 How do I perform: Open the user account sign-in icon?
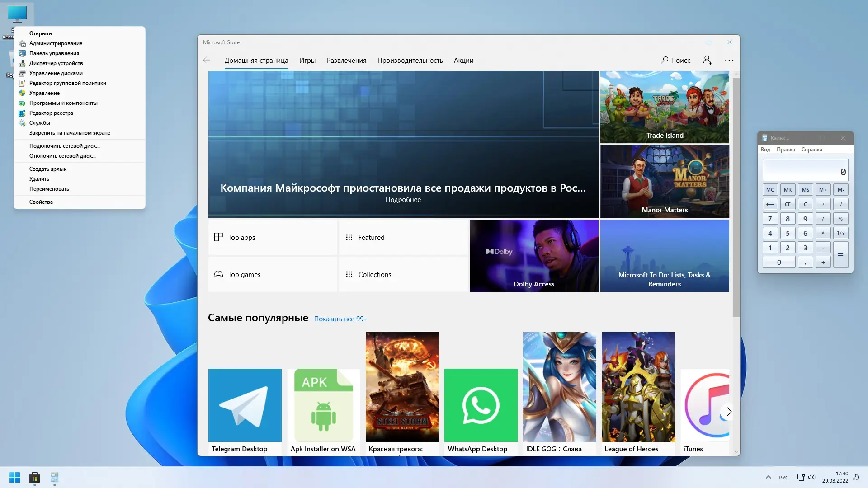[x=708, y=60]
